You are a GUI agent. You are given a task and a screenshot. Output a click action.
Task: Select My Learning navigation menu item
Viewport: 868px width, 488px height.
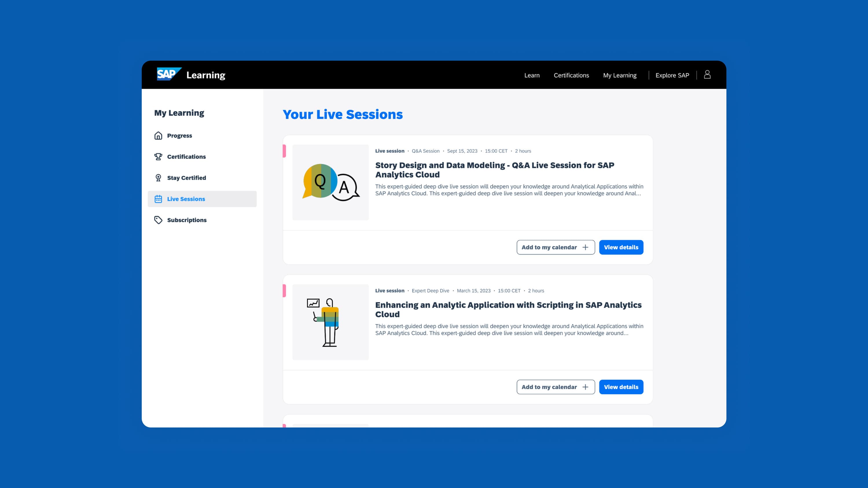[x=619, y=75]
